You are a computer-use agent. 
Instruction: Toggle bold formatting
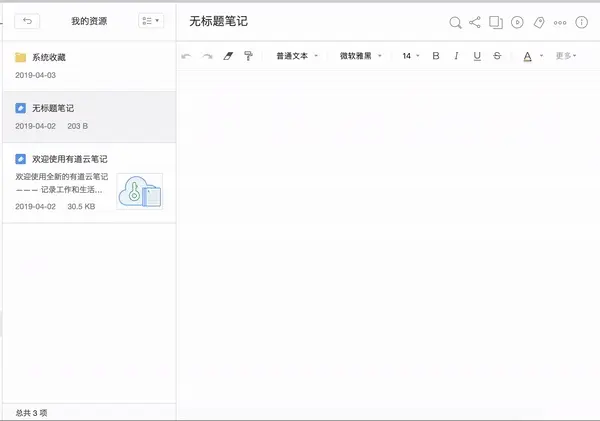pos(436,56)
